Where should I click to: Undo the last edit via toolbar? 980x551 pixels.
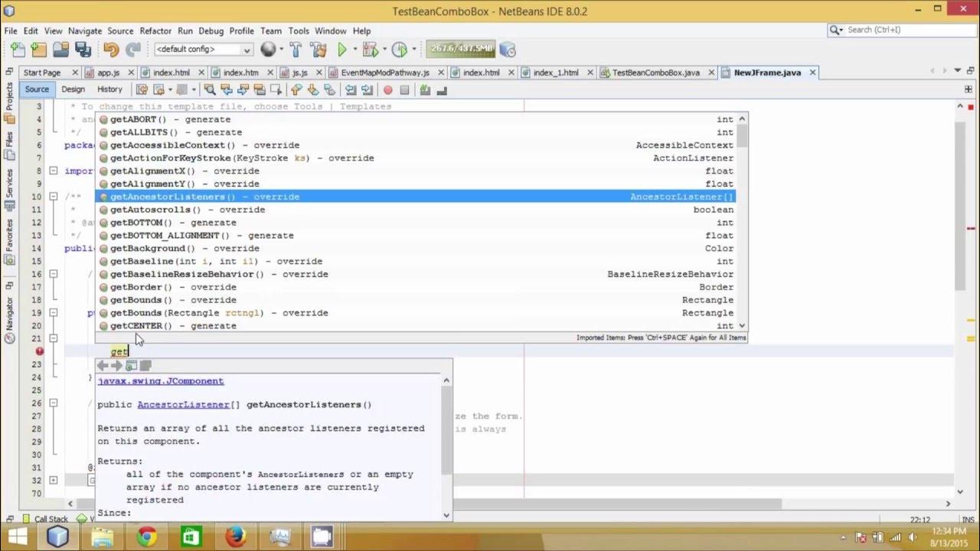coord(111,50)
